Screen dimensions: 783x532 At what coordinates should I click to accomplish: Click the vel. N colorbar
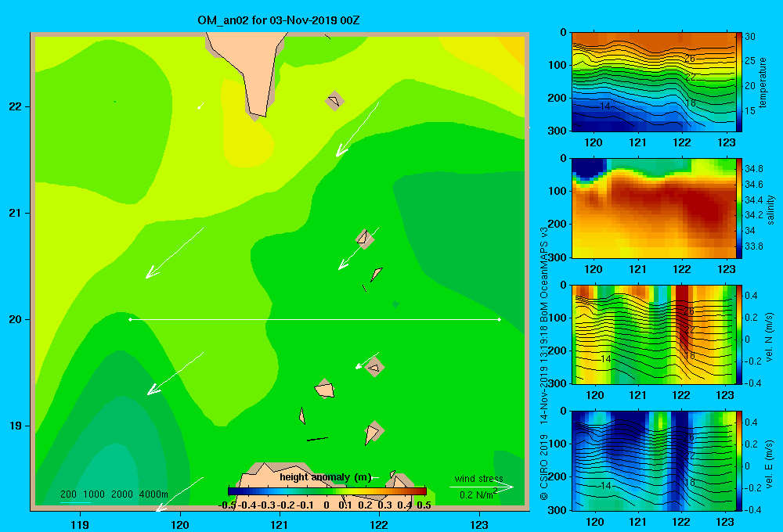(x=738, y=335)
